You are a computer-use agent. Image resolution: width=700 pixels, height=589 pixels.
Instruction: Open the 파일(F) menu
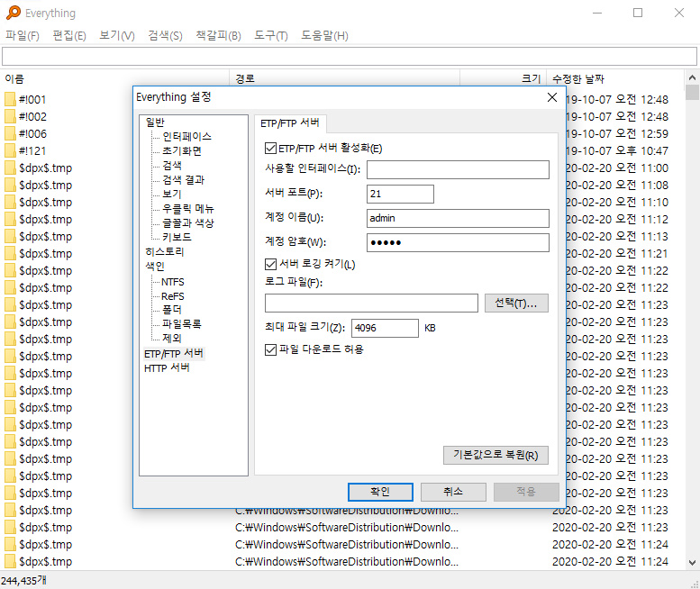pos(22,35)
